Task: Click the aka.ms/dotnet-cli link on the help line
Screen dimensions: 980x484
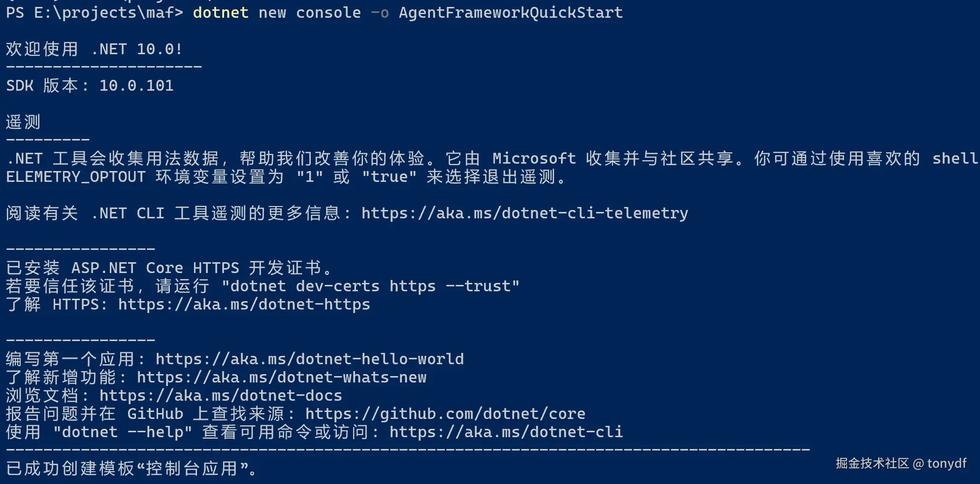Action: point(506,432)
